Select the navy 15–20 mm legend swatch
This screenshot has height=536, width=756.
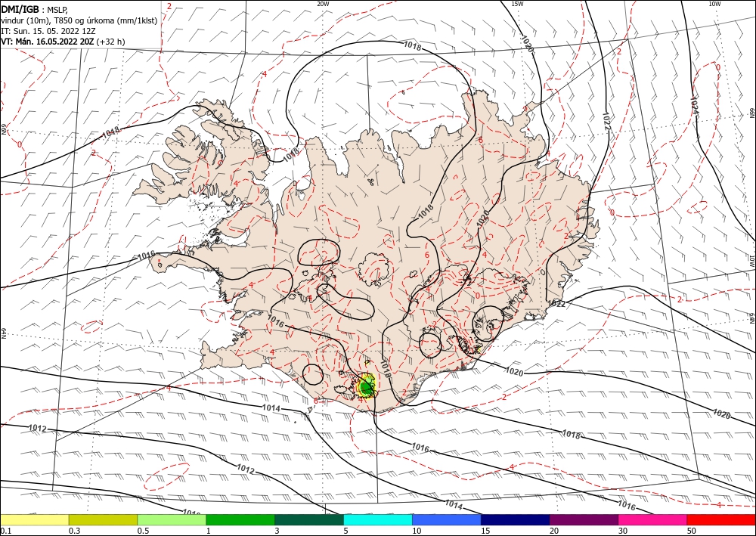516,519
